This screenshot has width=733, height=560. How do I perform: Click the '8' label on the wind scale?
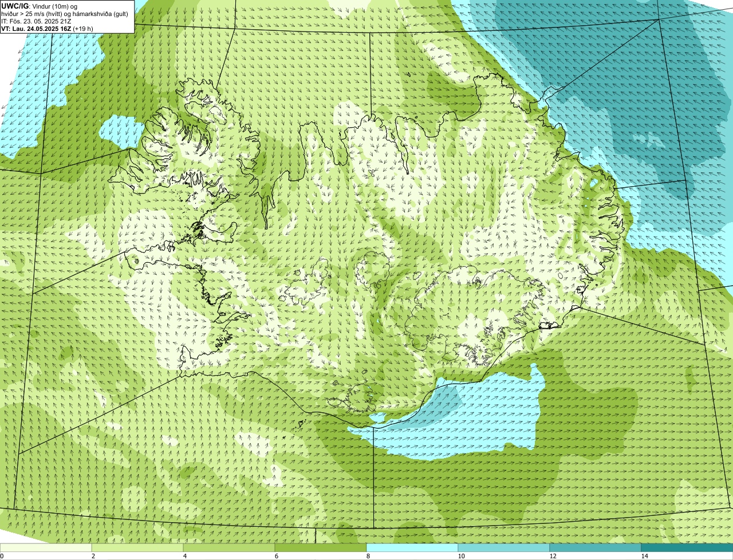[368, 556]
